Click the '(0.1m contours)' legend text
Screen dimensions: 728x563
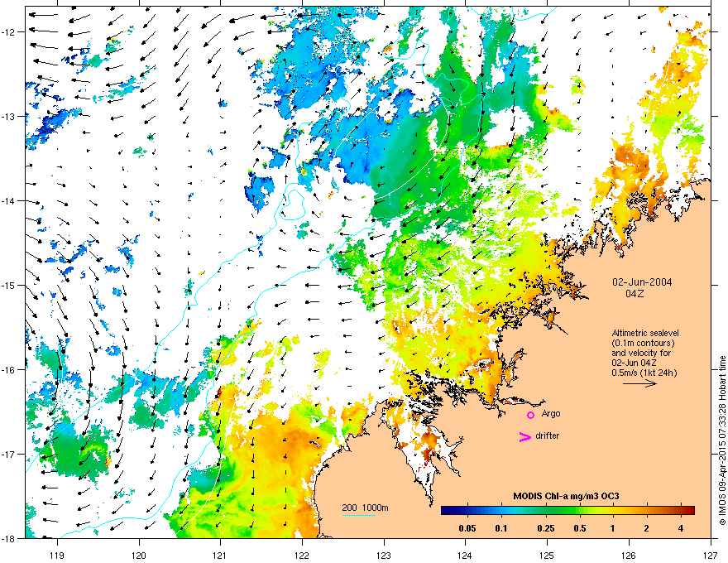point(643,343)
